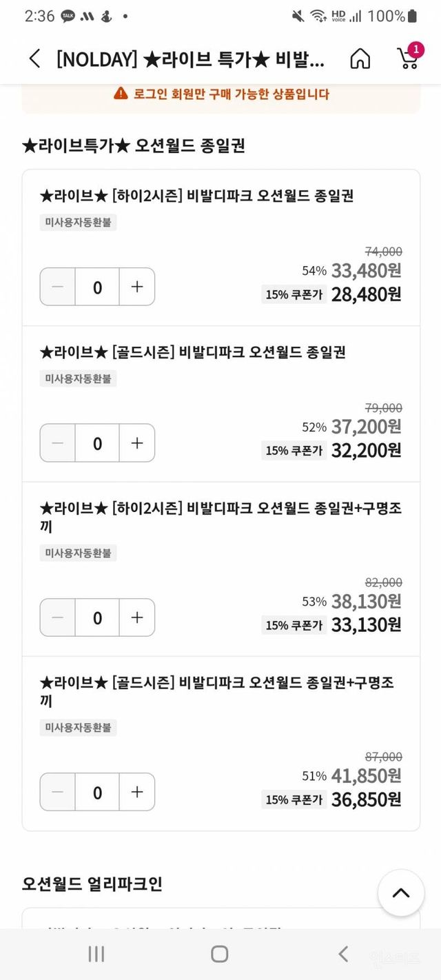Reduce 골드시즌 종일권+구명조끼 quantity
Screen dimensions: 441x980
58,792
